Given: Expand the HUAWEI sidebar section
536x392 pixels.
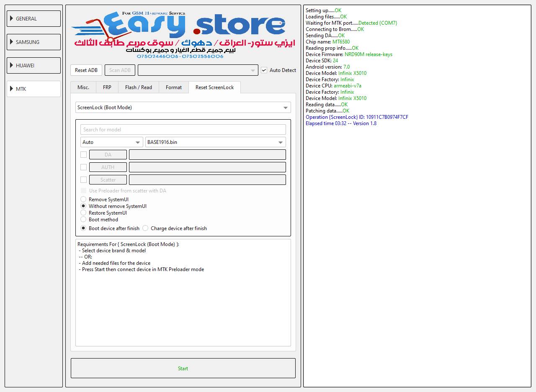Looking at the screenshot, I should [33, 66].
